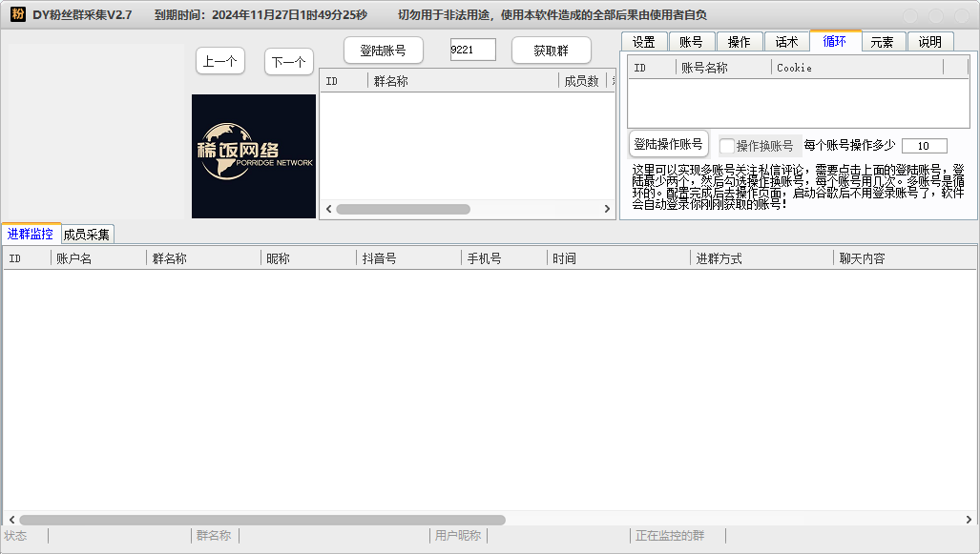Click the app icon in title bar
This screenshot has width=980, height=554.
(x=17, y=14)
